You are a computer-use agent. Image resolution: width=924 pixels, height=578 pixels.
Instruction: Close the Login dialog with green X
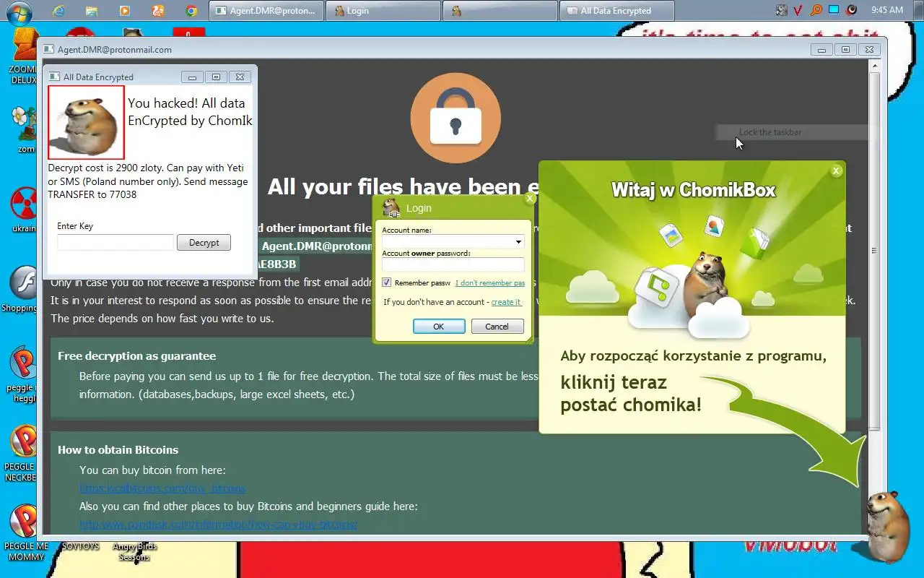tap(530, 198)
